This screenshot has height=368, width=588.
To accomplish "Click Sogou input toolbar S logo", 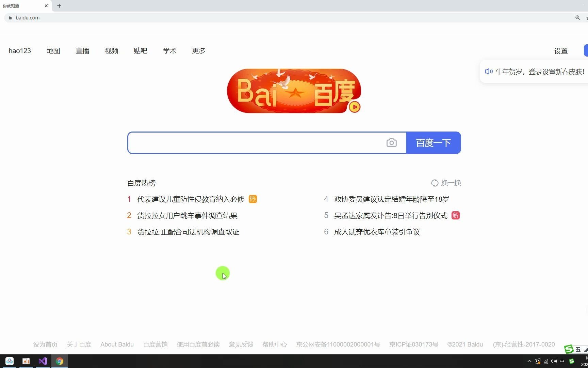I will (x=569, y=349).
